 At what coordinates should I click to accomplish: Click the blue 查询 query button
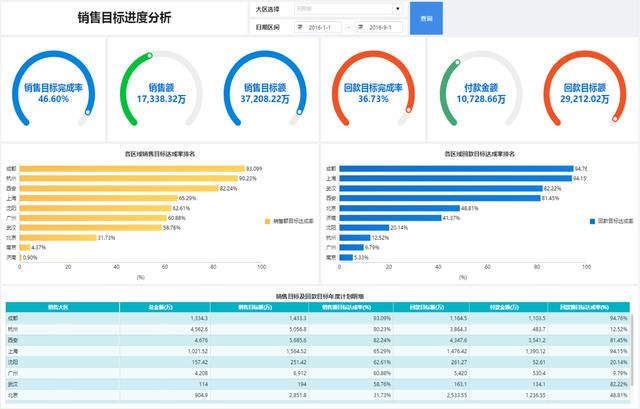tap(426, 18)
